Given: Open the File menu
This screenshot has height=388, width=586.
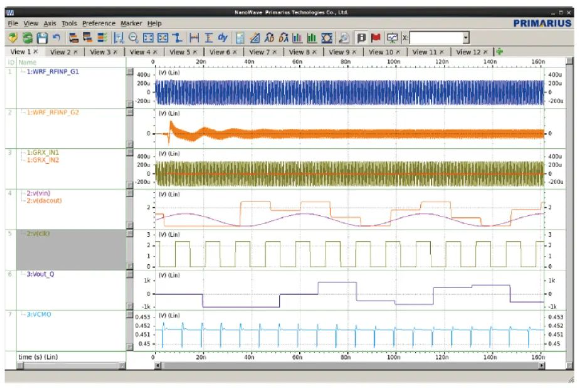Looking at the screenshot, I should point(13,23).
